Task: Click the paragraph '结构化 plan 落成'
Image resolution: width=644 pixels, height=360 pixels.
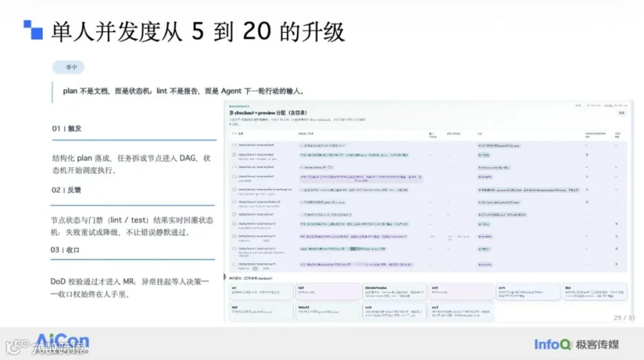Action: click(132, 164)
